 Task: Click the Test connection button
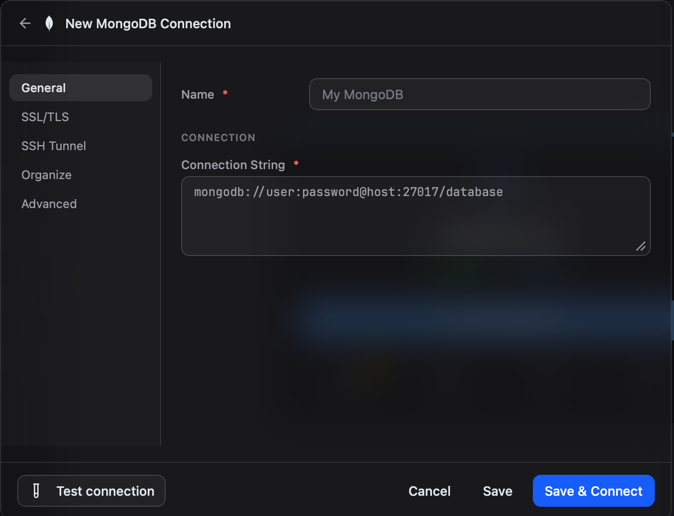[91, 491]
